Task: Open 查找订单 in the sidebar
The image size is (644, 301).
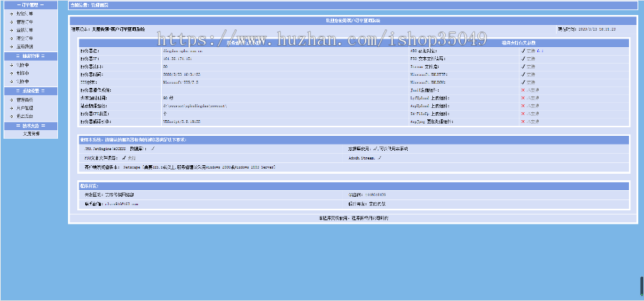Action: point(24,31)
